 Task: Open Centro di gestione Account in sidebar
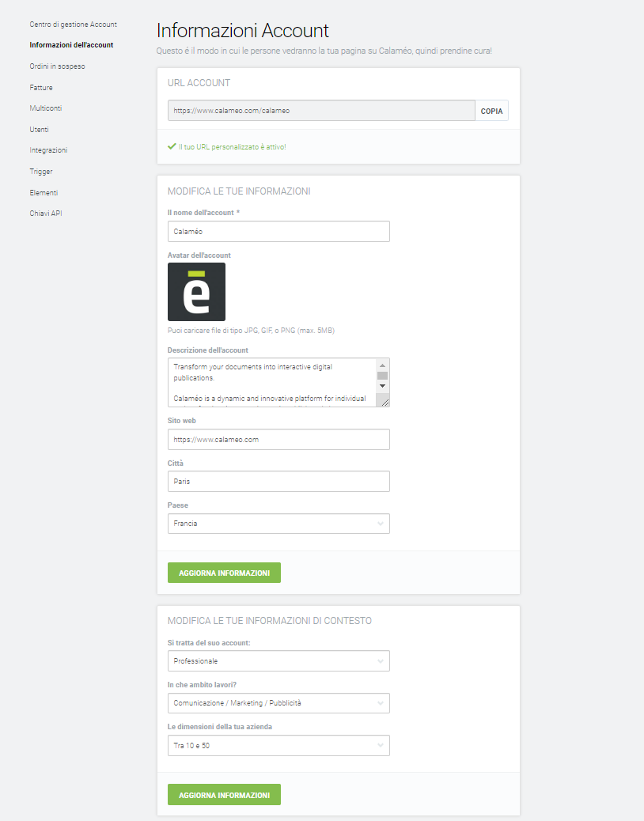click(74, 25)
